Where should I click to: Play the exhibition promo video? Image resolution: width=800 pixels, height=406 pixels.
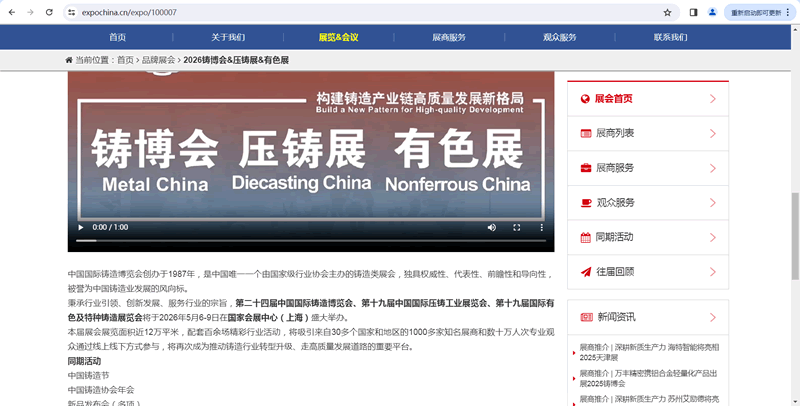(x=81, y=227)
